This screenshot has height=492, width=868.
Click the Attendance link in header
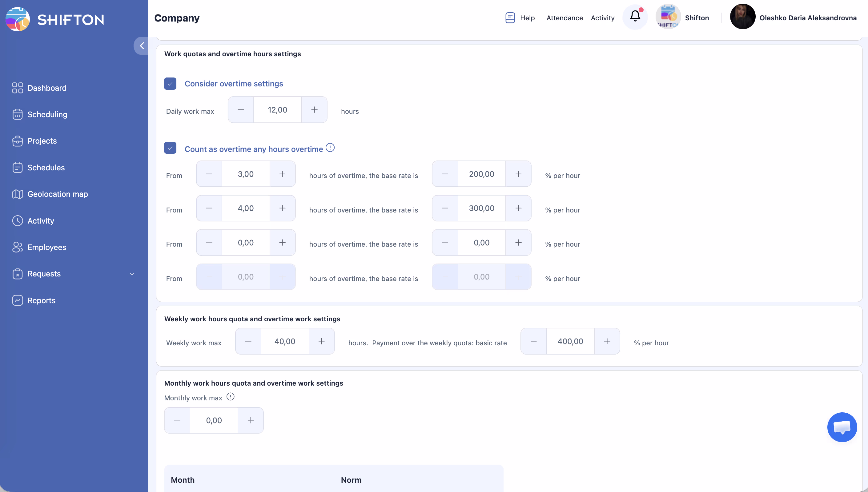[x=564, y=18]
